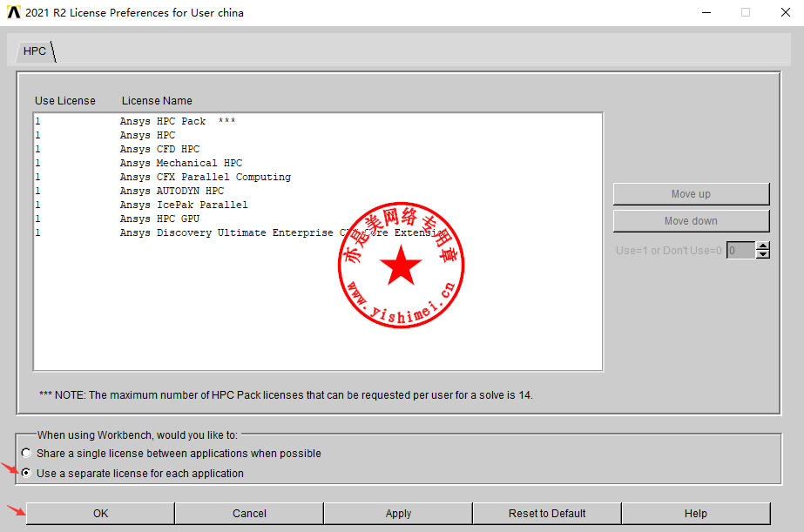Select the Ansys Mechanical HPC row
The height and width of the screenshot is (532, 804).
coord(318,163)
